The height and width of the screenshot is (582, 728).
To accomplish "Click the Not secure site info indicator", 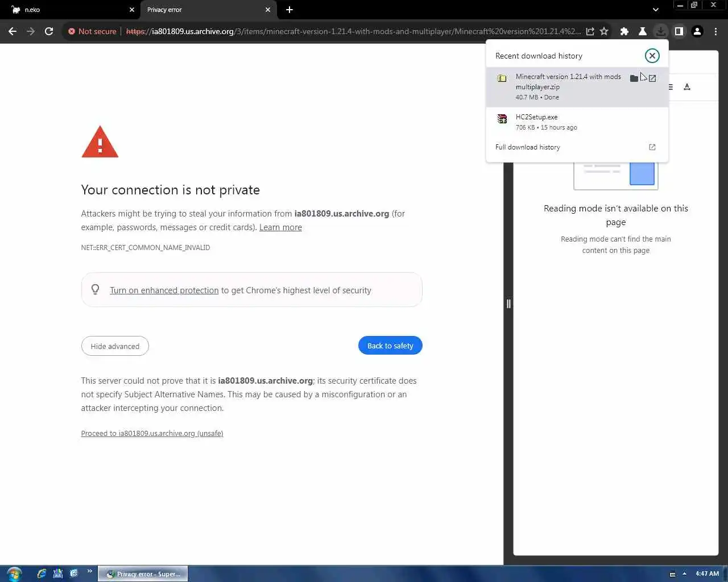I will click(92, 31).
